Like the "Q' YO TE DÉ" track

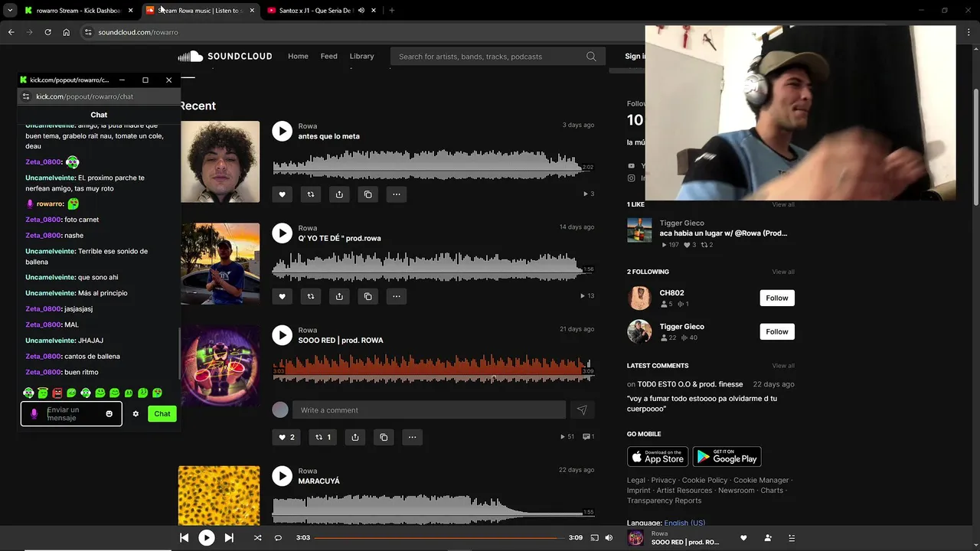(282, 296)
